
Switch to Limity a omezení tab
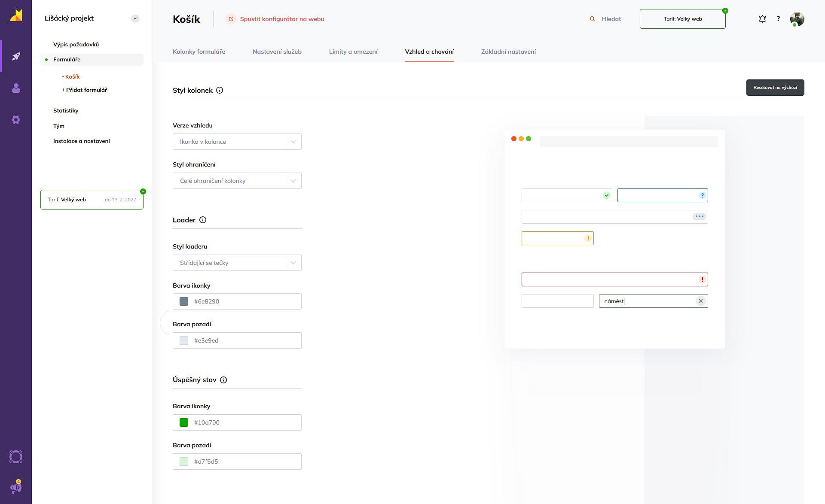click(x=353, y=52)
